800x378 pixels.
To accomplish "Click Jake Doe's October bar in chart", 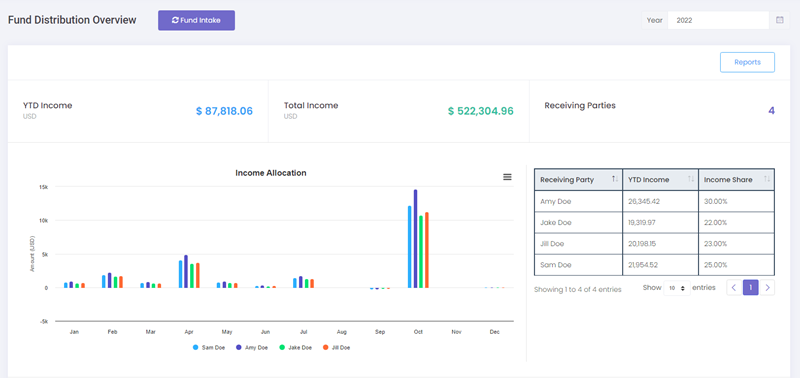I will click(421, 251).
